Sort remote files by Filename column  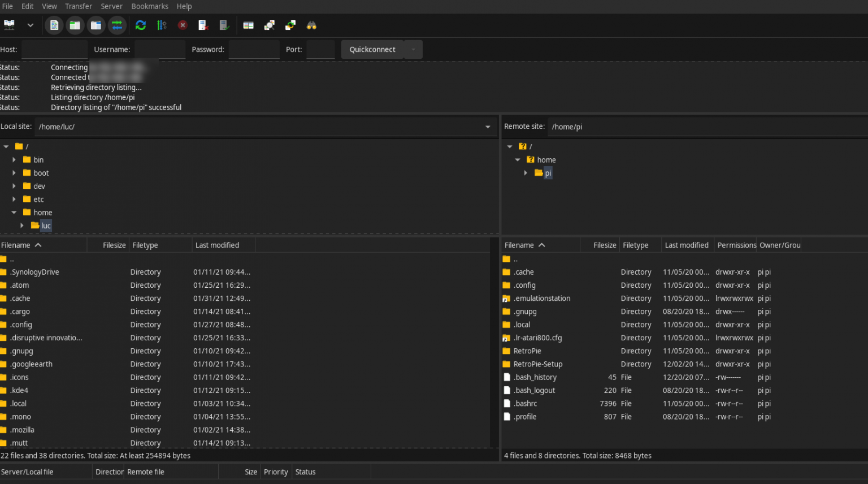[x=541, y=245]
